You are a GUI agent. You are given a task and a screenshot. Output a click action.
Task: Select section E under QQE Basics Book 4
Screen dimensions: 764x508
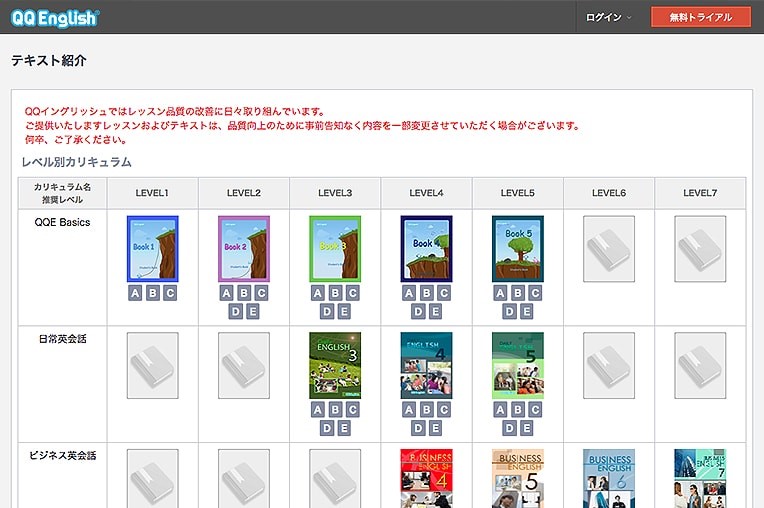click(435, 312)
